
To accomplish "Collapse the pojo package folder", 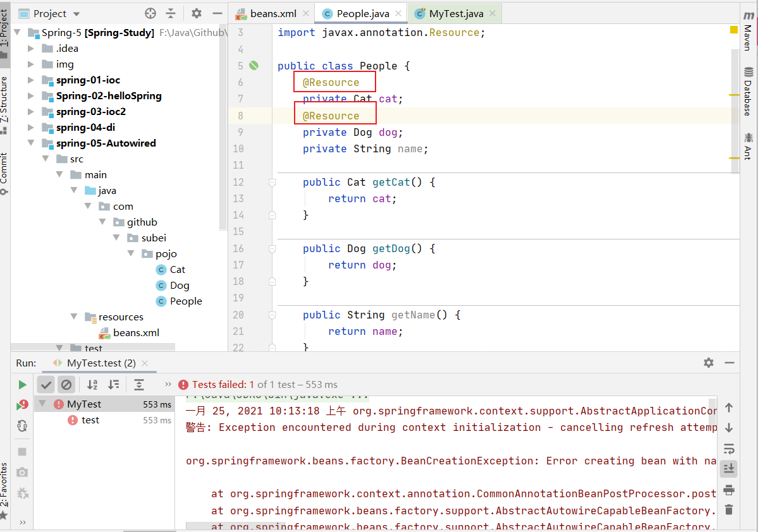I will (x=131, y=254).
